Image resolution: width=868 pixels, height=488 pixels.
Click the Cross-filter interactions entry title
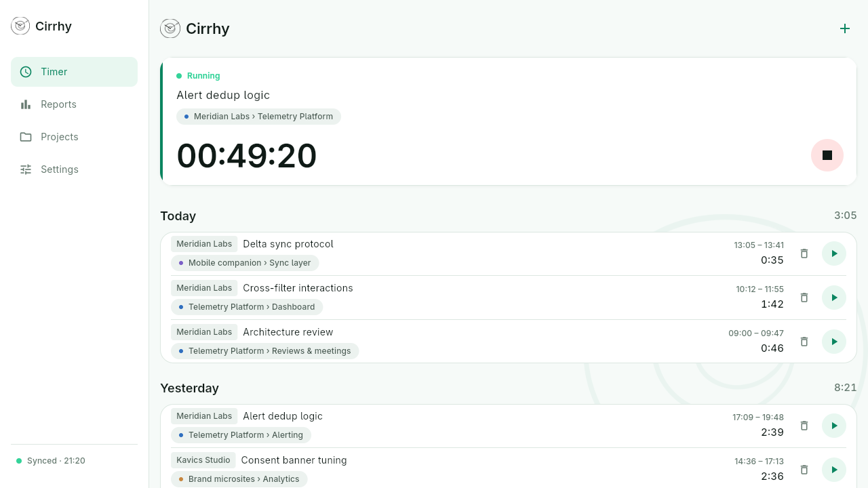[298, 288]
